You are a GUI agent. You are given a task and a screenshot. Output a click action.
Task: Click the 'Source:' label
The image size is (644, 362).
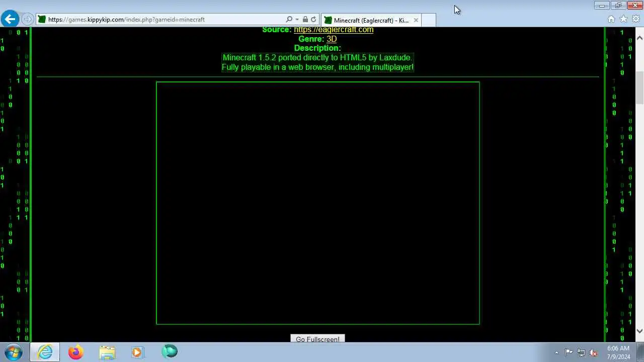click(277, 30)
